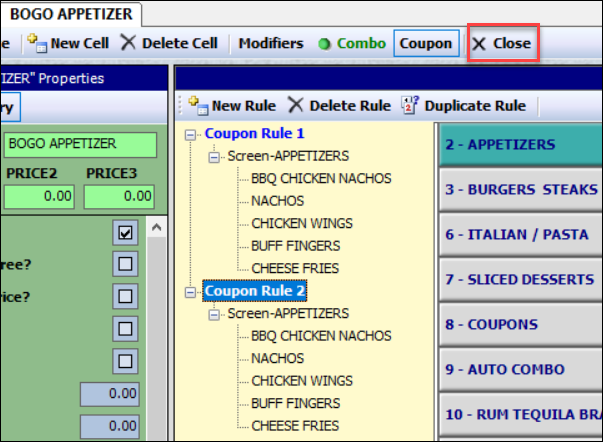Select BUFF FINGERS in Coupon Rule 2
The height and width of the screenshot is (442, 603).
tap(295, 403)
